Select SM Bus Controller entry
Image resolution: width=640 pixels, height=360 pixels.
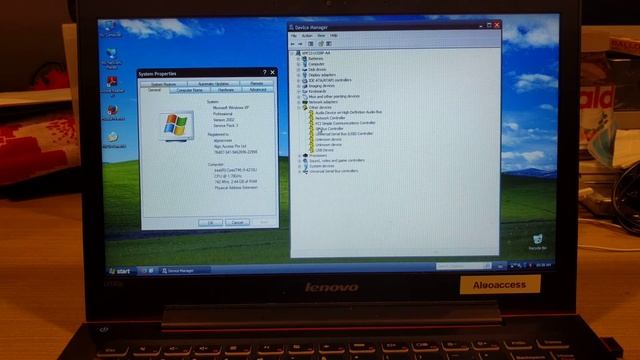pyautogui.click(x=329, y=129)
